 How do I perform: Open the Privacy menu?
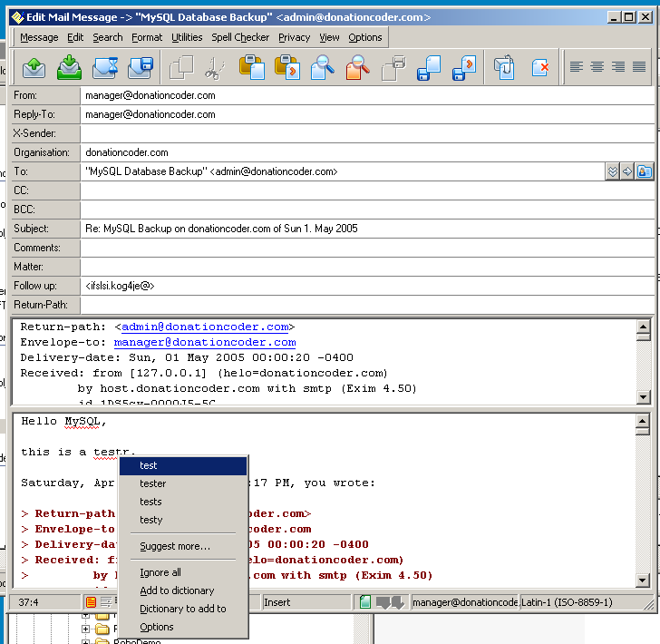[295, 37]
